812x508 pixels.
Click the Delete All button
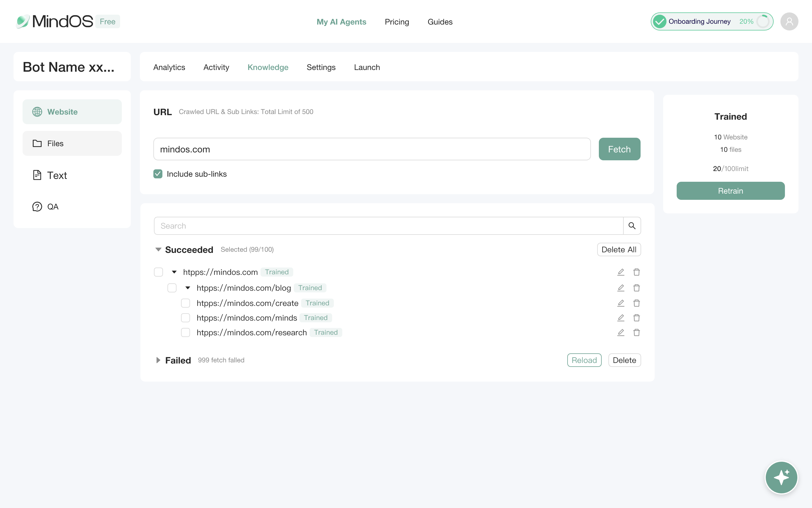click(x=619, y=250)
